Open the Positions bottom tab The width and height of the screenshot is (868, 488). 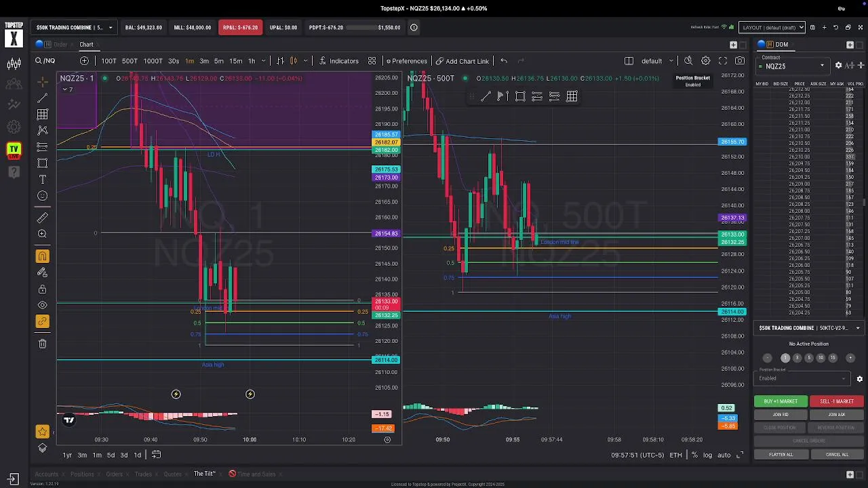tap(82, 474)
